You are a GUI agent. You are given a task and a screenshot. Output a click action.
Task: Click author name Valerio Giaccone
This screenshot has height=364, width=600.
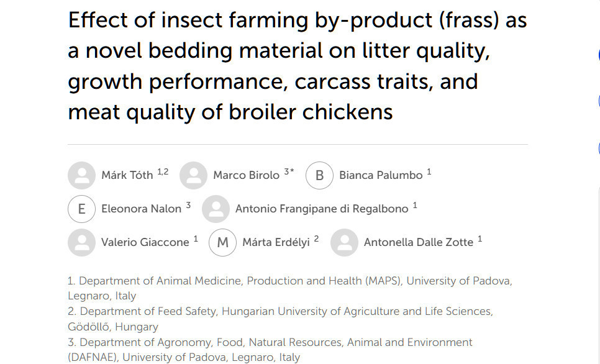pos(145,242)
